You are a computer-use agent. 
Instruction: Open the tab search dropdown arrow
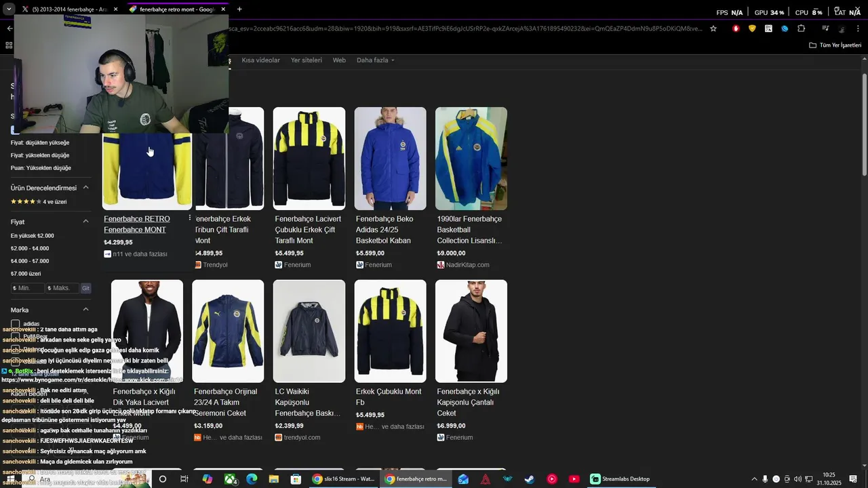(9, 9)
